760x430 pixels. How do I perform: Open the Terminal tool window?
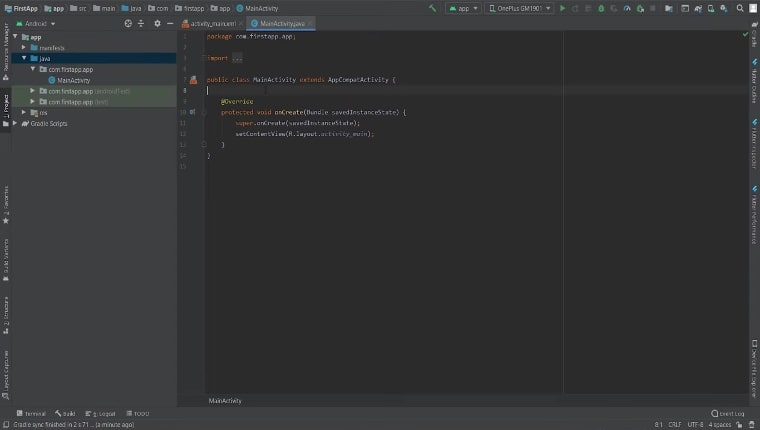pyautogui.click(x=31, y=414)
